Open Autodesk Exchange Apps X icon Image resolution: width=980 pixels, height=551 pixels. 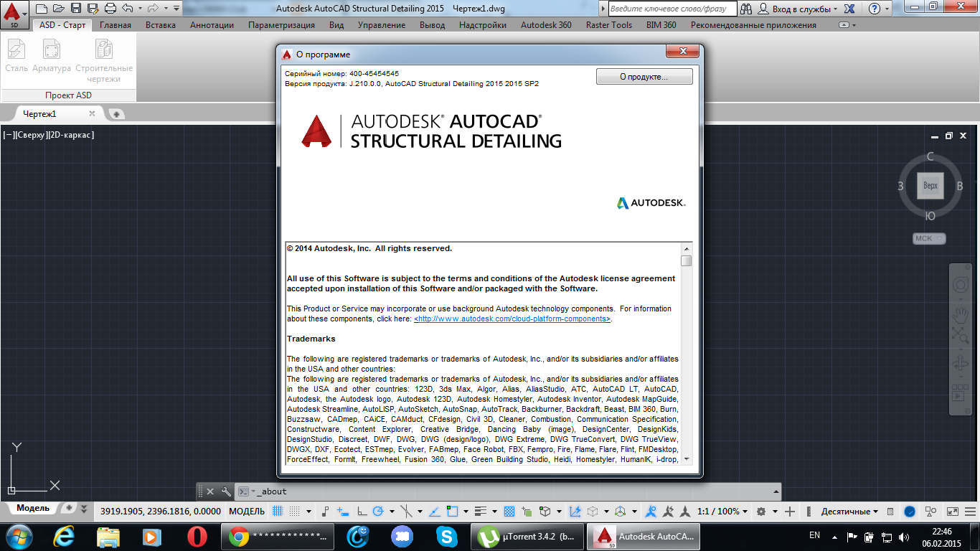point(849,9)
